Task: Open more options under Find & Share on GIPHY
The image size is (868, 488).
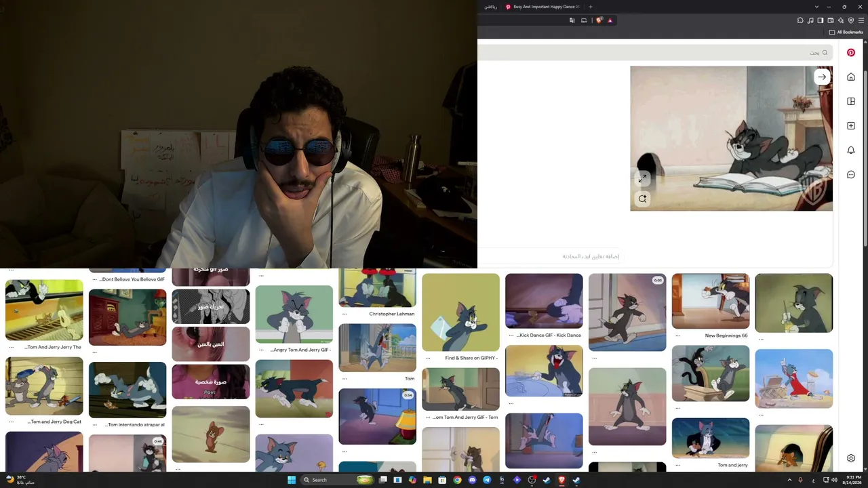Action: (428, 358)
